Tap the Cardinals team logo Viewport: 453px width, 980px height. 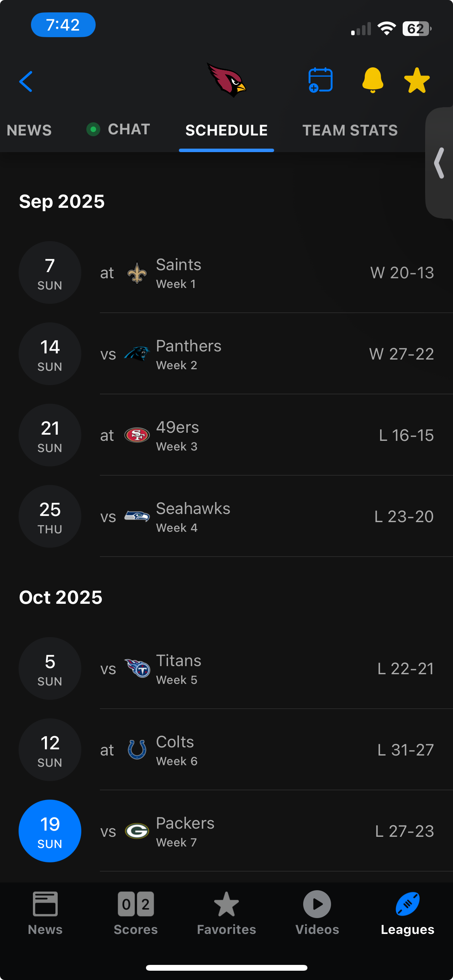pos(226,80)
